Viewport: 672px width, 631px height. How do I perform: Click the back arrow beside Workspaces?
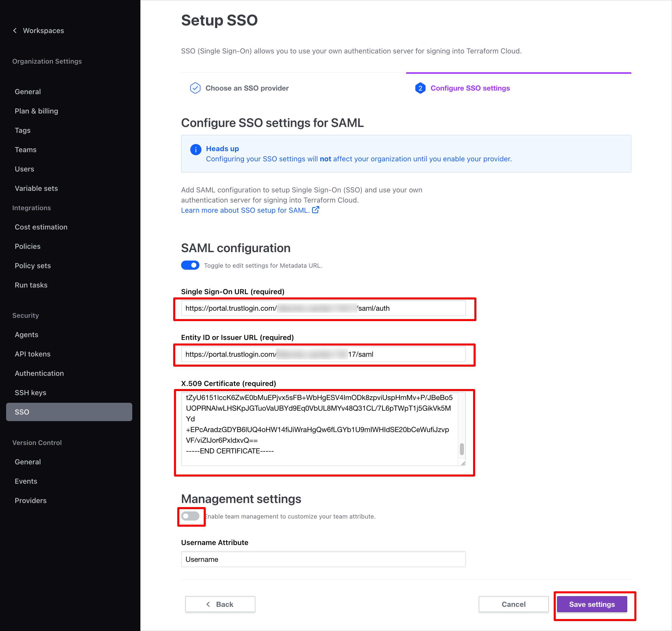point(15,31)
